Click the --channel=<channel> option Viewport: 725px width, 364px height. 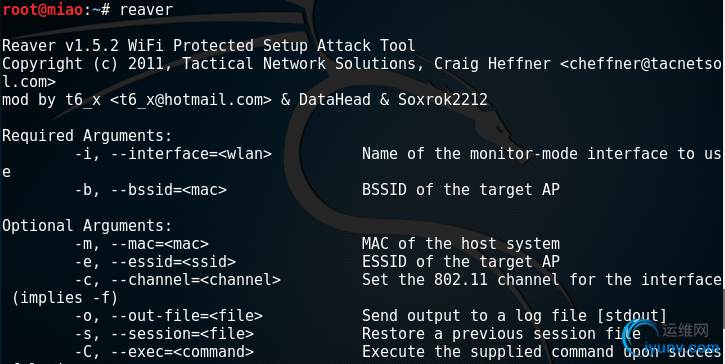point(196,280)
